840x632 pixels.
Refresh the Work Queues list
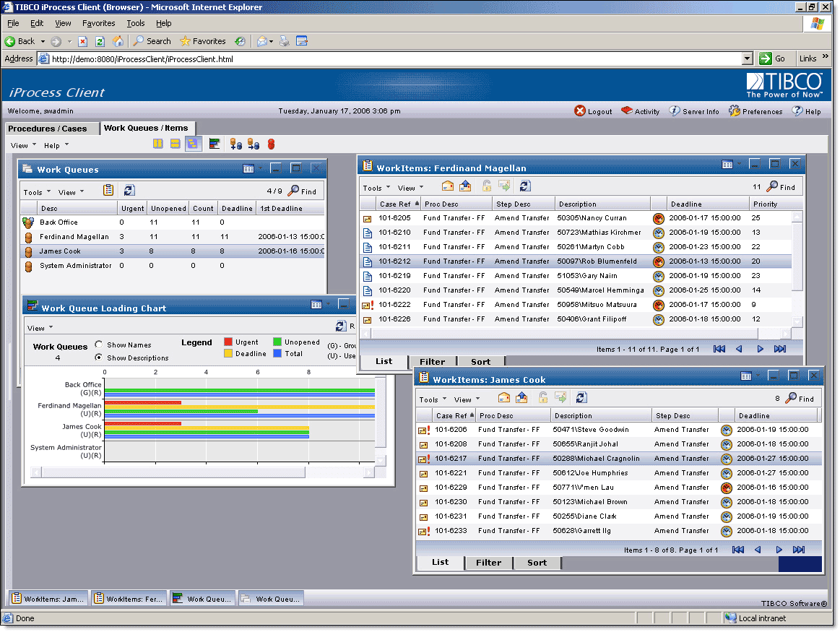point(129,190)
